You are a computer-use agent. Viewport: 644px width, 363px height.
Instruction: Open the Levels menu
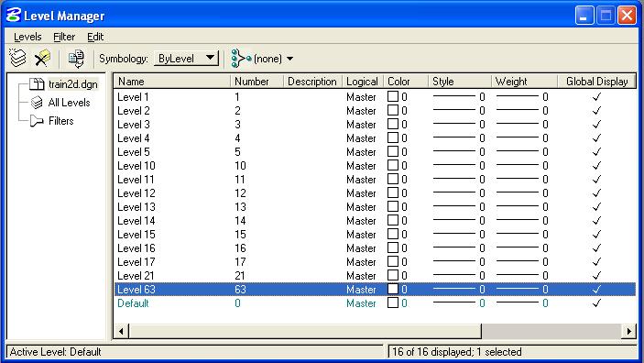[27, 37]
